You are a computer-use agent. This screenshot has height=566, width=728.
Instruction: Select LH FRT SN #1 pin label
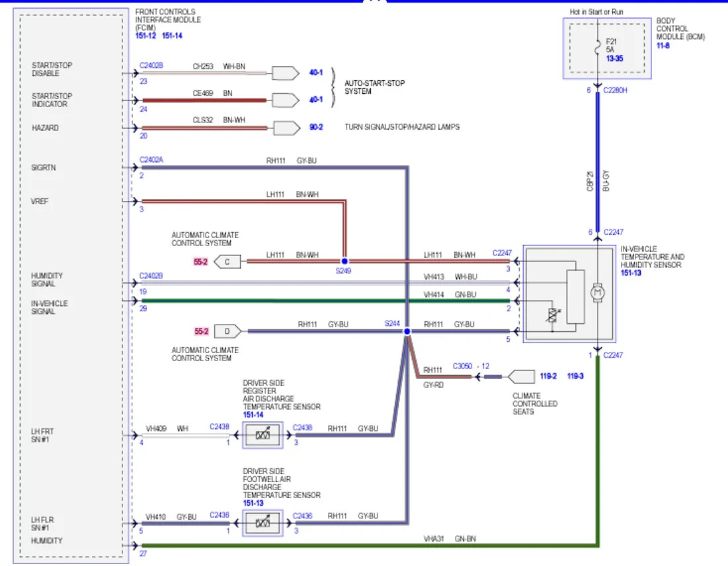click(42, 436)
